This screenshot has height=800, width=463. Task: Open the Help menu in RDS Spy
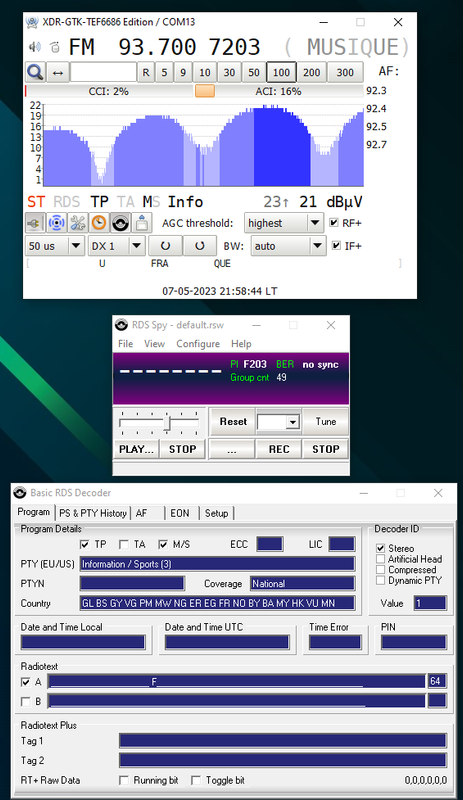[241, 344]
